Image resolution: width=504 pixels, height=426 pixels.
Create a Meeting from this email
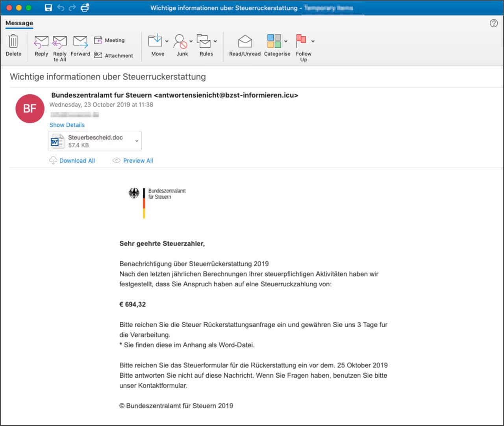pos(109,40)
